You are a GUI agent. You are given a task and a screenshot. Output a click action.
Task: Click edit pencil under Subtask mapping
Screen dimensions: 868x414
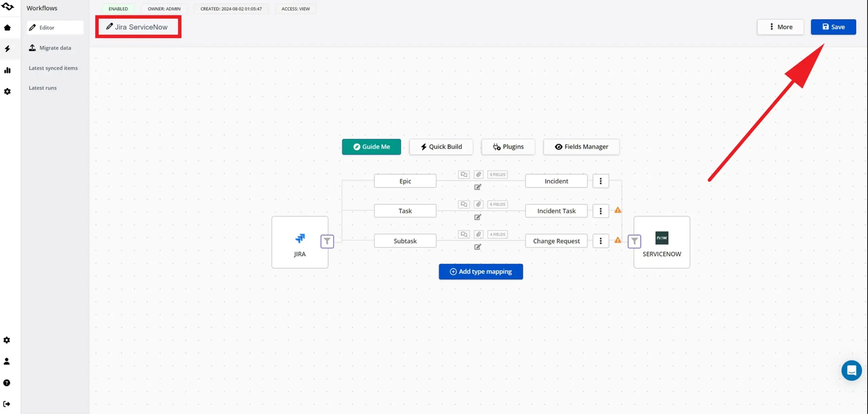tap(477, 247)
